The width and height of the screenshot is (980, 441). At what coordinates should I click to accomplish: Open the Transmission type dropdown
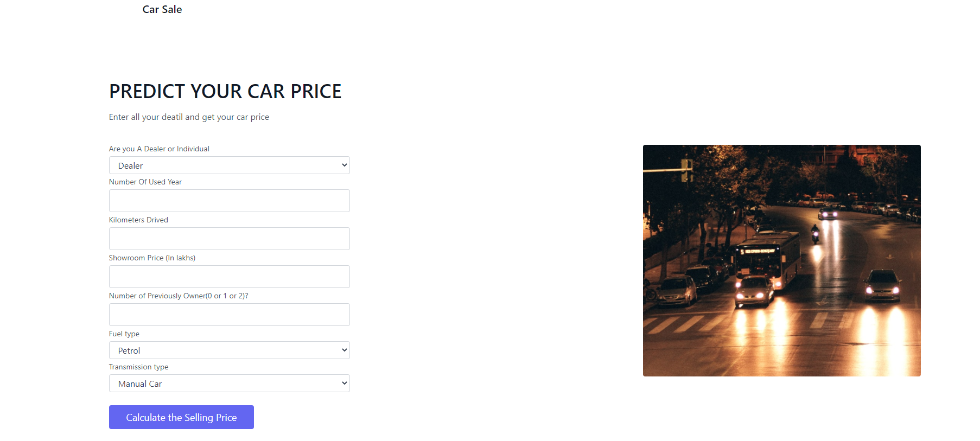click(229, 383)
